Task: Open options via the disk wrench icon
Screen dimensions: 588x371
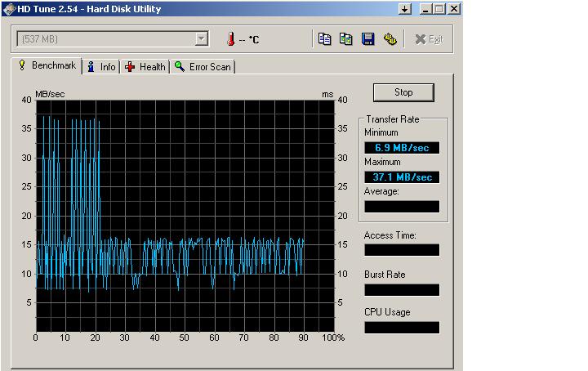Action: tap(390, 39)
